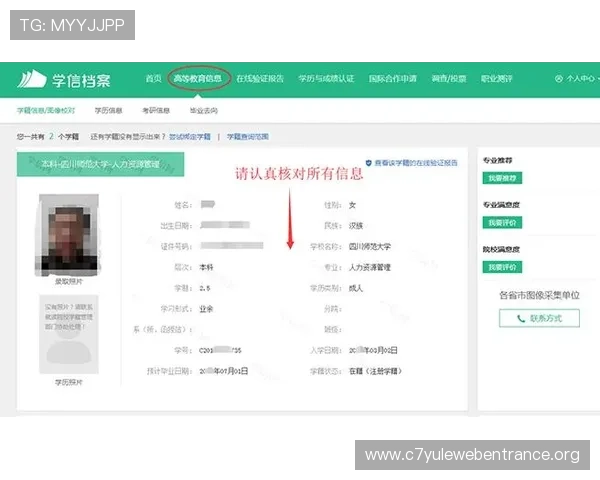Select 职业测评 in the navigation bar

pyautogui.click(x=497, y=78)
